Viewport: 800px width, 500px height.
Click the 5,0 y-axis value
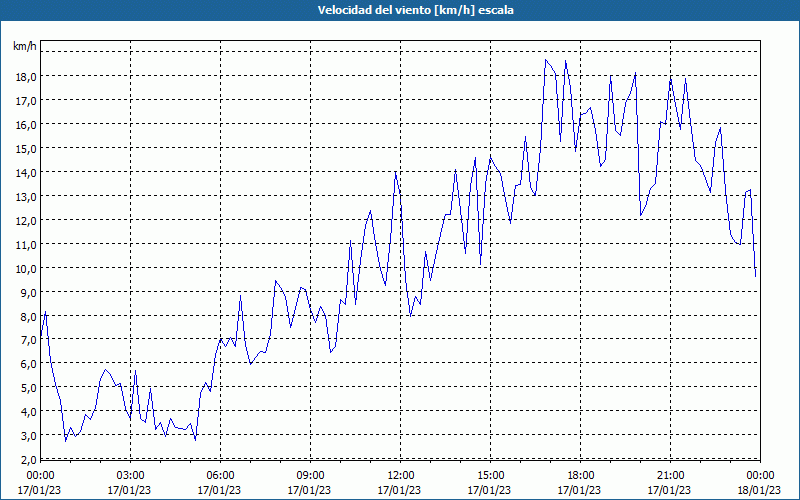(x=28, y=387)
